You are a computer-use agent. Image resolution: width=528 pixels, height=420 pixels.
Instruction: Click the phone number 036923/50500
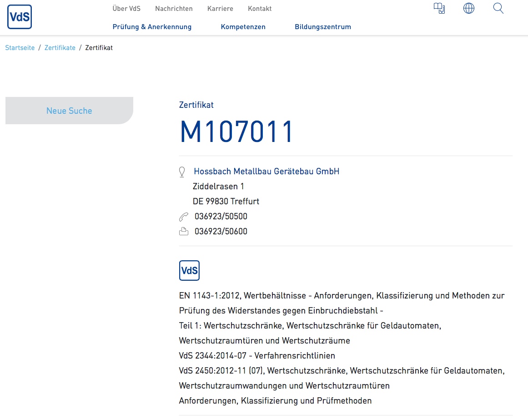click(221, 217)
